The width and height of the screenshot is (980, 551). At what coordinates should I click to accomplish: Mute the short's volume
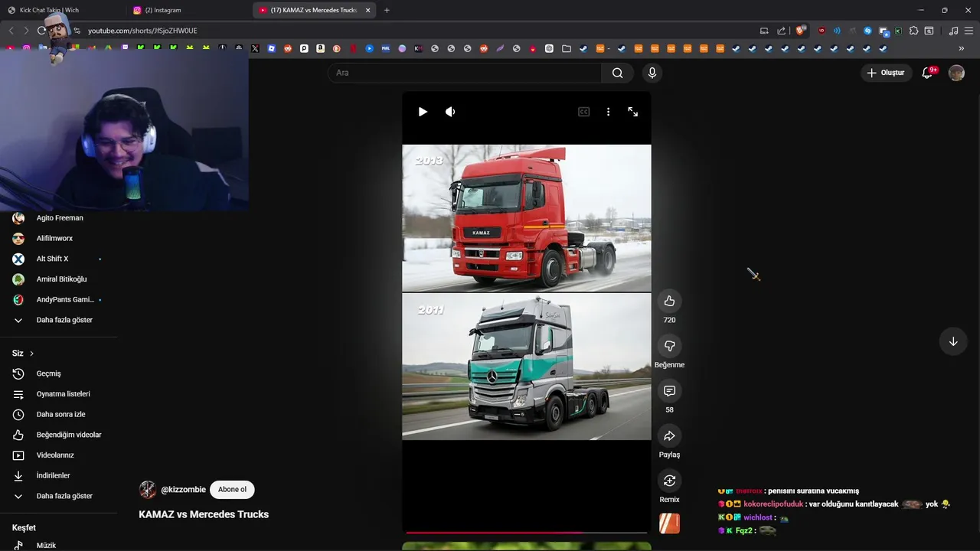[x=450, y=112]
